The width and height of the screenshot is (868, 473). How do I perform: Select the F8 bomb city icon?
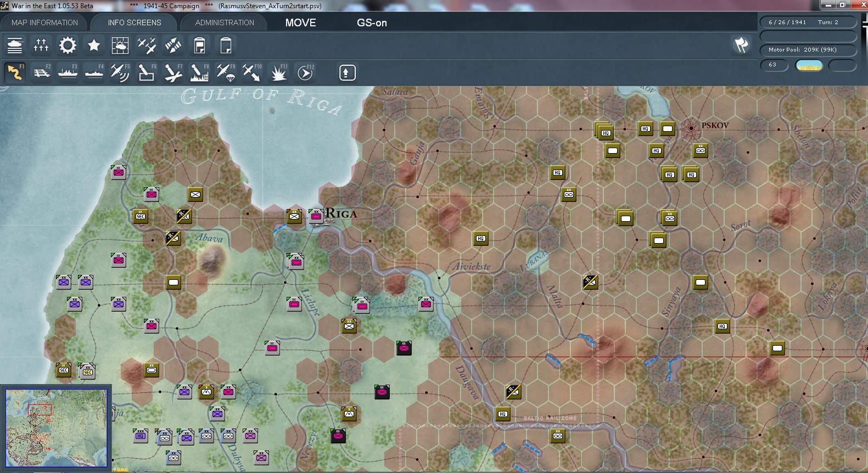[x=199, y=72]
